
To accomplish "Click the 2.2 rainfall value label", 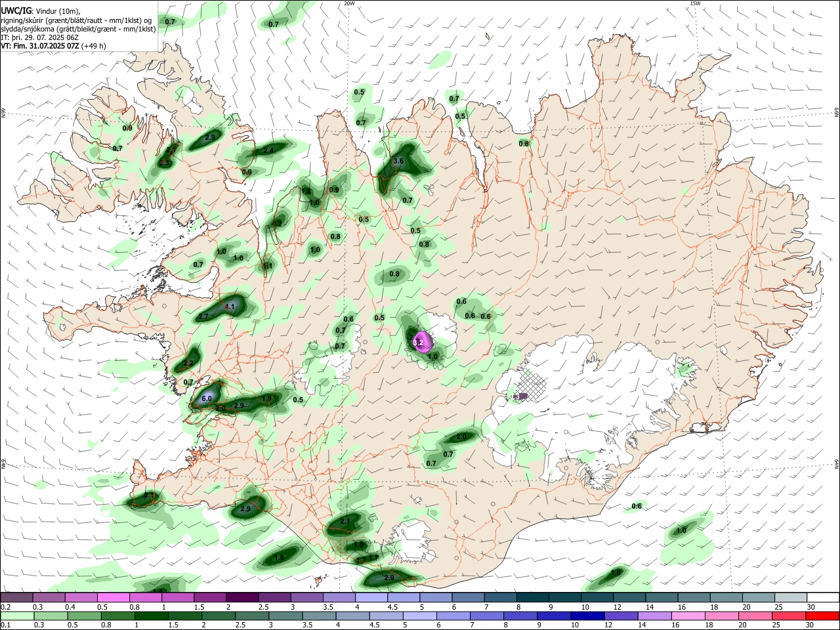I will 189,363.
